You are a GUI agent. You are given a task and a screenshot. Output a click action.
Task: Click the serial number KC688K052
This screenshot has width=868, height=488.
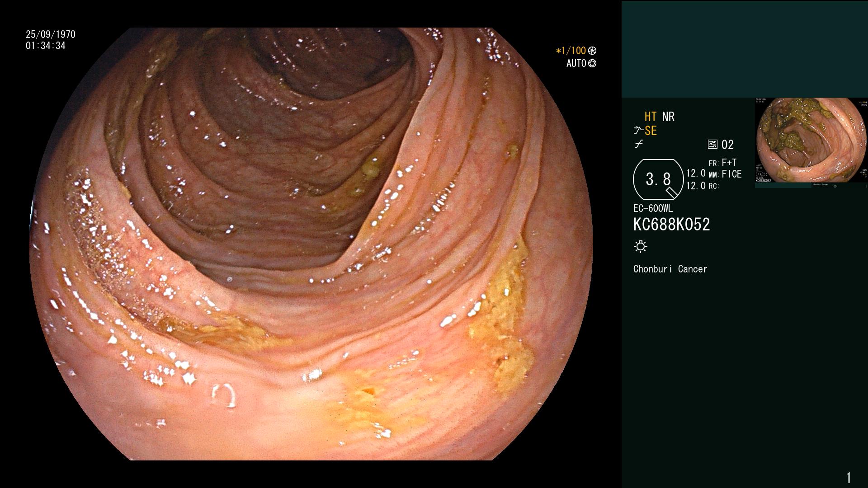tap(671, 225)
